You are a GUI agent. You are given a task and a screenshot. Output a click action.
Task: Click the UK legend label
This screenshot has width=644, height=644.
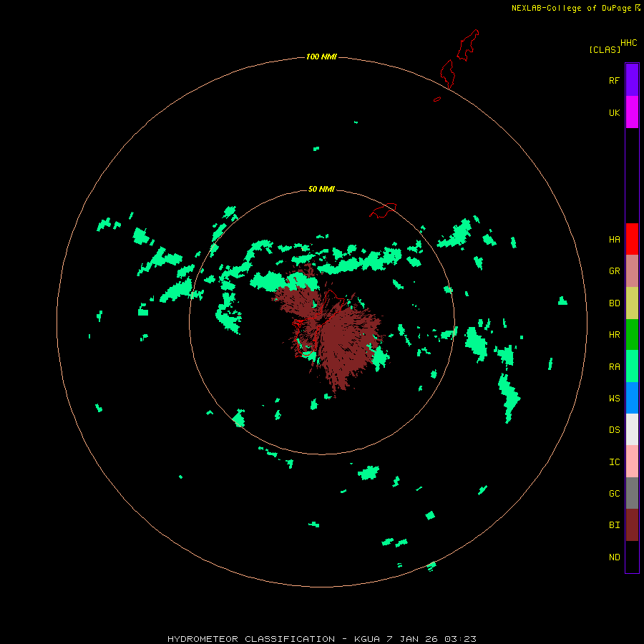coord(614,112)
